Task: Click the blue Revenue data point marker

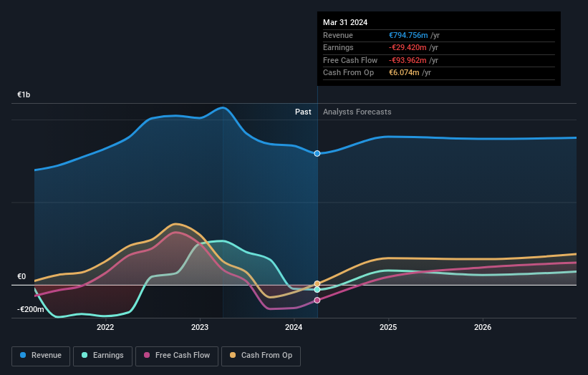Action: (x=317, y=154)
